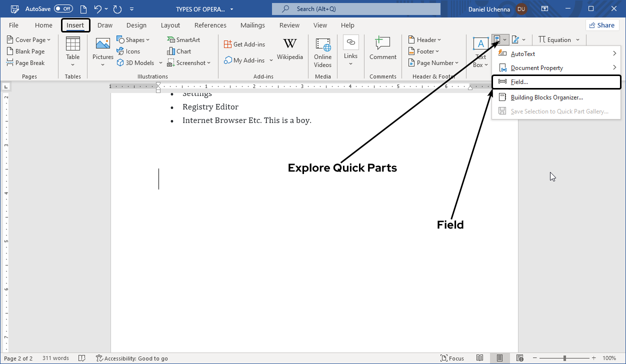Insert a Page Break

[26, 63]
